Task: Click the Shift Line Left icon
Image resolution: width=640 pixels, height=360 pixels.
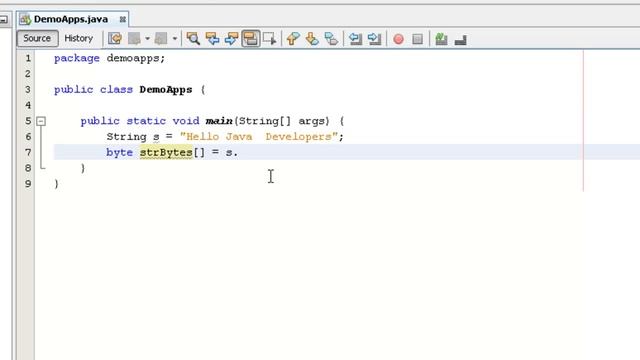Action: tap(355, 39)
